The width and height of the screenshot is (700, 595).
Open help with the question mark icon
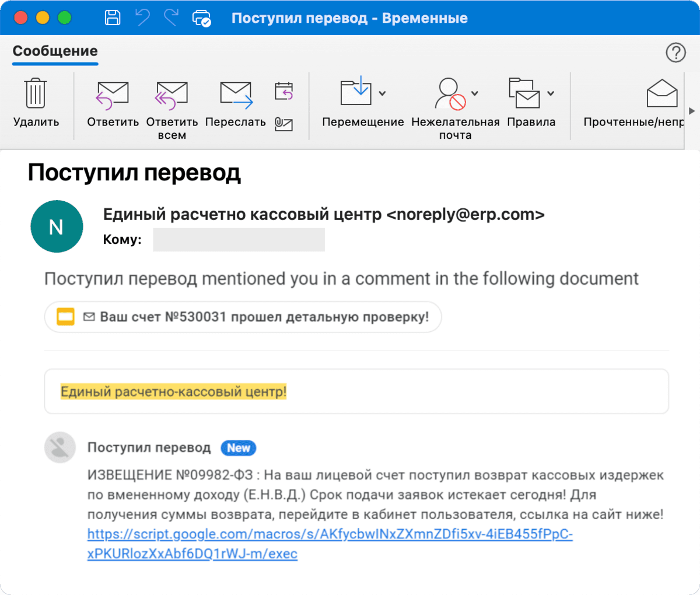coord(675,52)
